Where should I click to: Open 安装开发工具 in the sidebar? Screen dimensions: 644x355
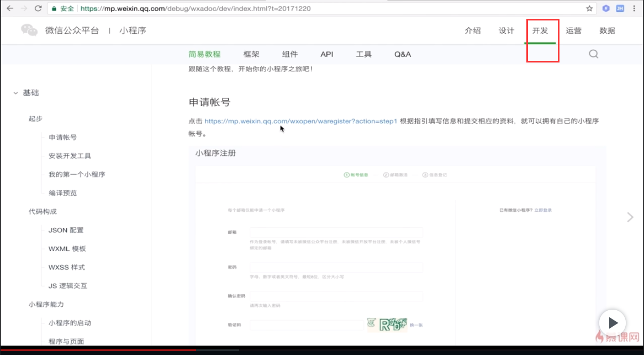[70, 155]
